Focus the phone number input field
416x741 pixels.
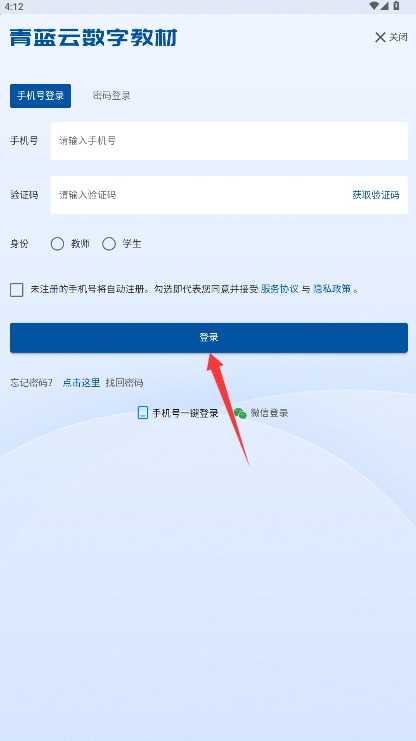[229, 141]
